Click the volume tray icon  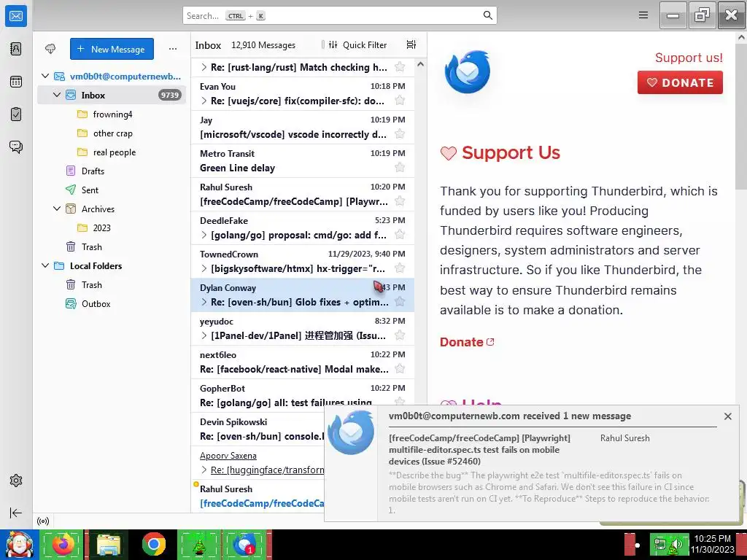tap(676, 544)
